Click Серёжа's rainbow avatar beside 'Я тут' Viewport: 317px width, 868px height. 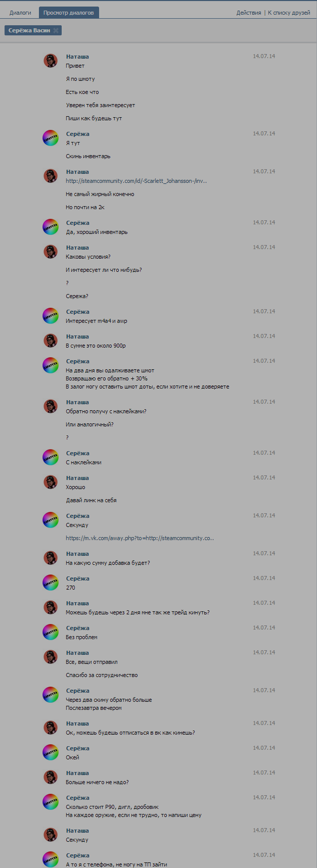click(51, 138)
